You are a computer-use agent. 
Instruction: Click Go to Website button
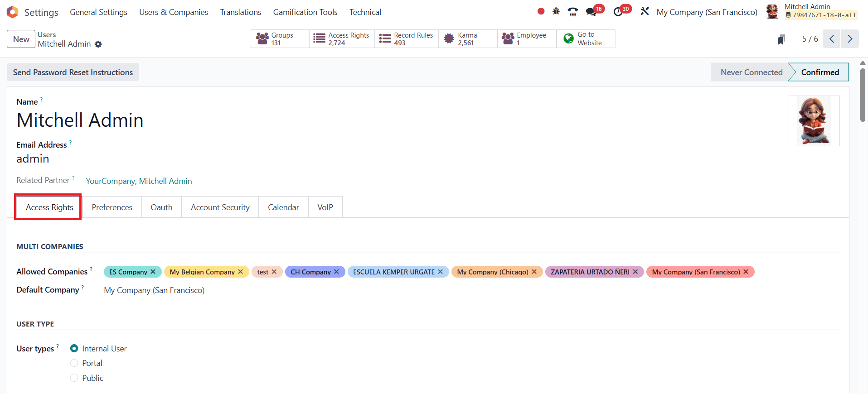point(586,39)
